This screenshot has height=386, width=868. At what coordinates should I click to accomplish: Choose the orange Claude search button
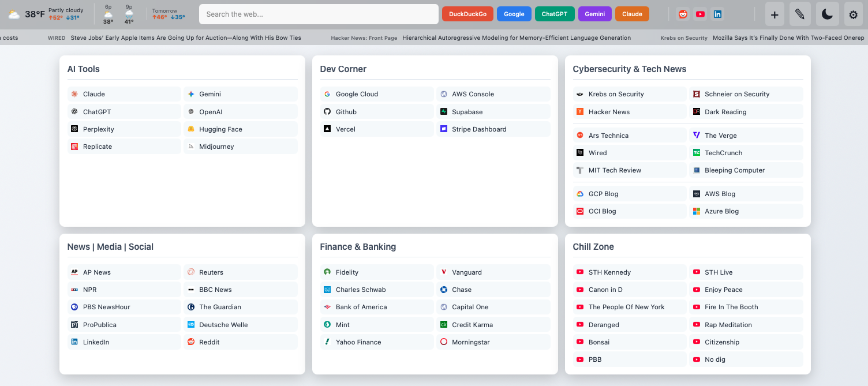(x=632, y=14)
